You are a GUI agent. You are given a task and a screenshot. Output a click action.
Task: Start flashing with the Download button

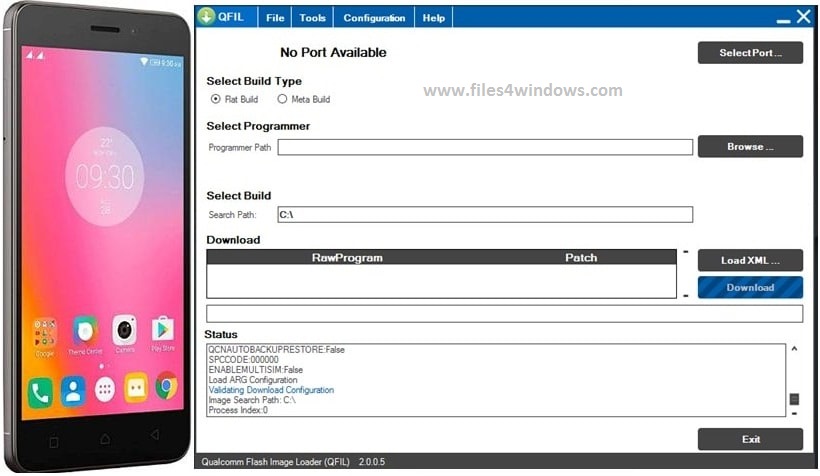pos(750,288)
